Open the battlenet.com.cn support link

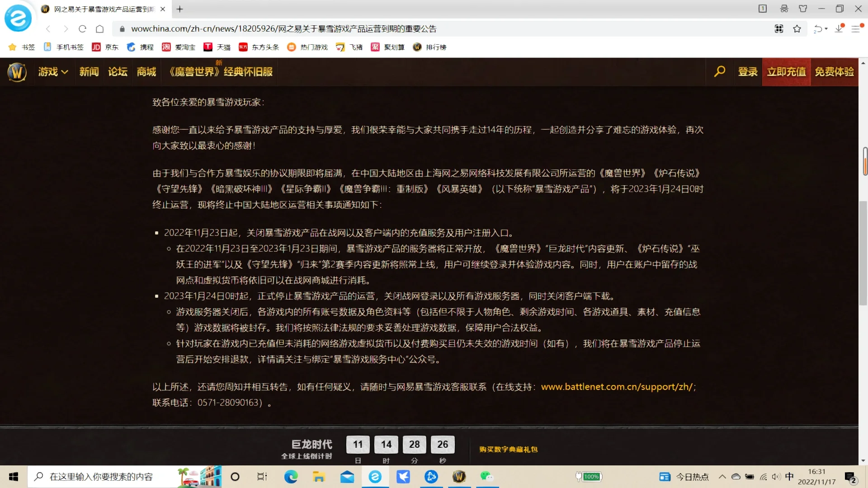point(617,387)
